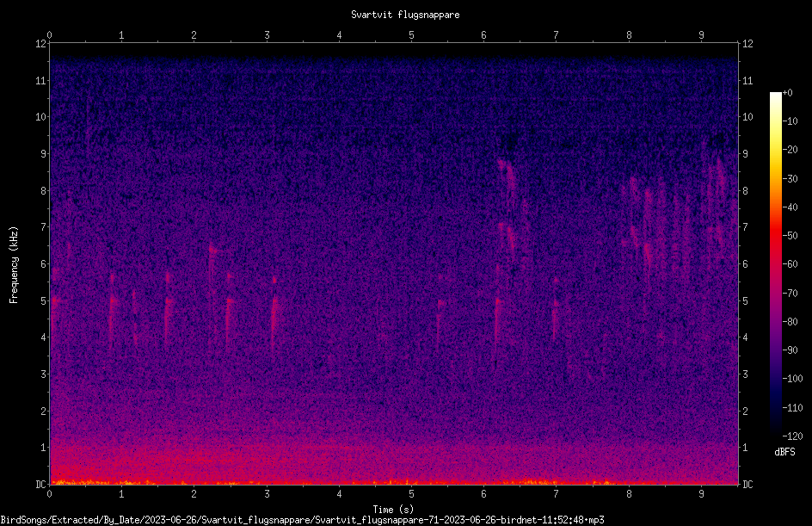Screen dimensions: 812x526
Task: Click "9" on the bottom time axis
Action: pos(701,494)
